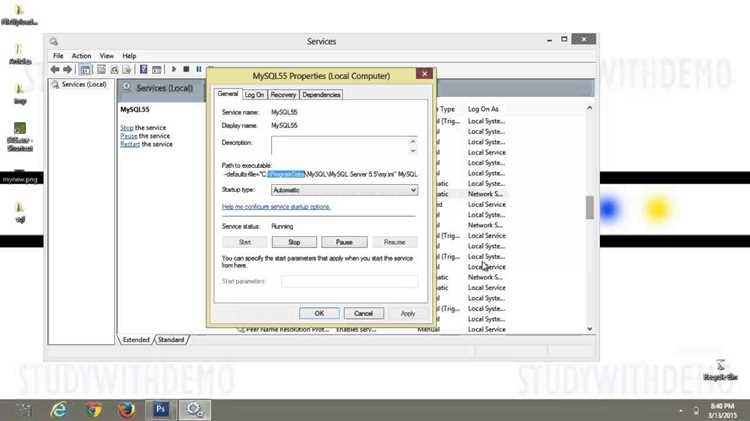Viewport: 750px width, 421px height.
Task: Click the Apply button
Action: (x=408, y=313)
